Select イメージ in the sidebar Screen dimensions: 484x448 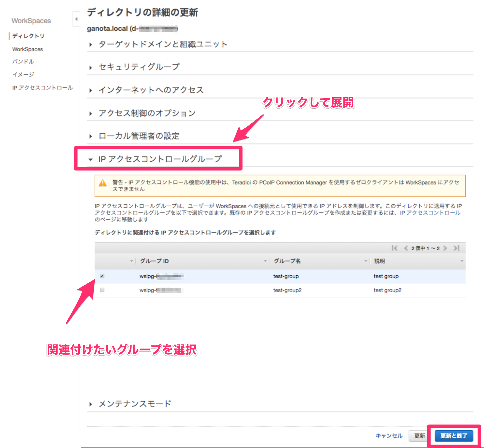tap(23, 74)
